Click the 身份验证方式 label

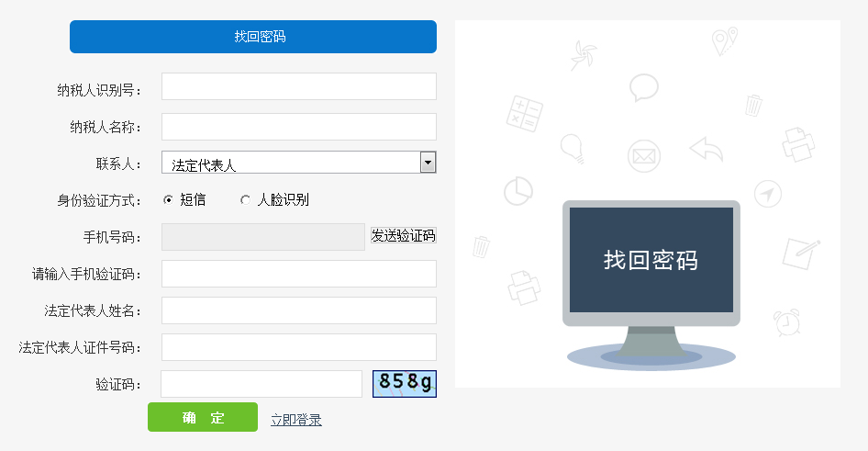click(x=99, y=200)
